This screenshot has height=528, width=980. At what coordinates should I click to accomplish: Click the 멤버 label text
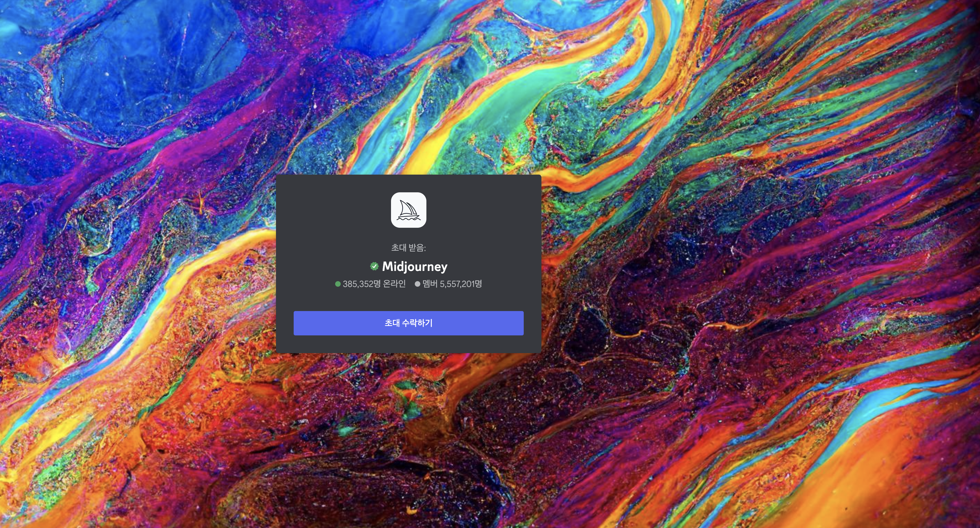click(430, 284)
